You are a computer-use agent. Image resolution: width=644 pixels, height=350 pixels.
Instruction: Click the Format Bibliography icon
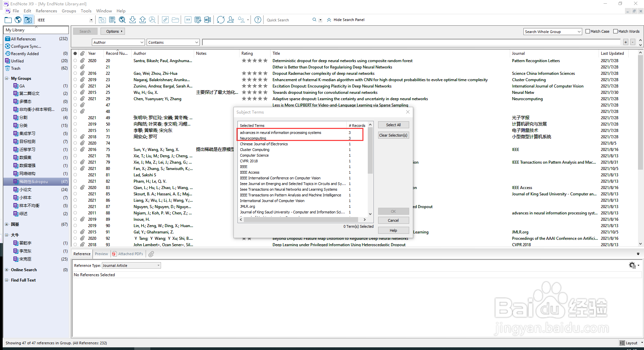[x=198, y=20]
